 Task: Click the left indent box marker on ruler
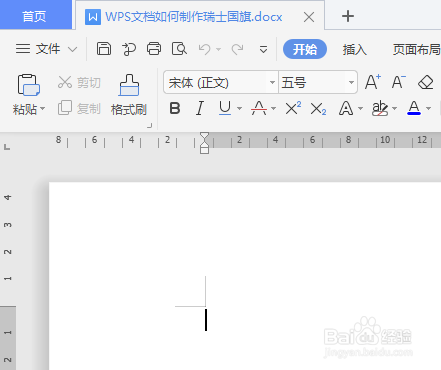pos(204,150)
